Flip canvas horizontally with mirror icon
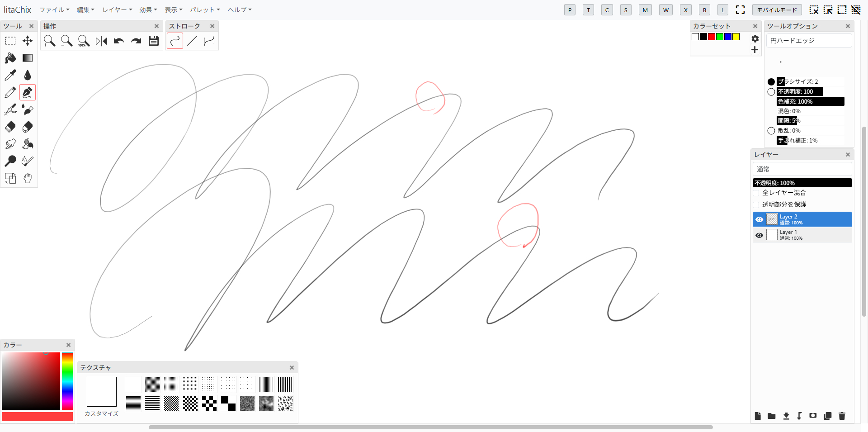The width and height of the screenshot is (868, 432). 101,41
